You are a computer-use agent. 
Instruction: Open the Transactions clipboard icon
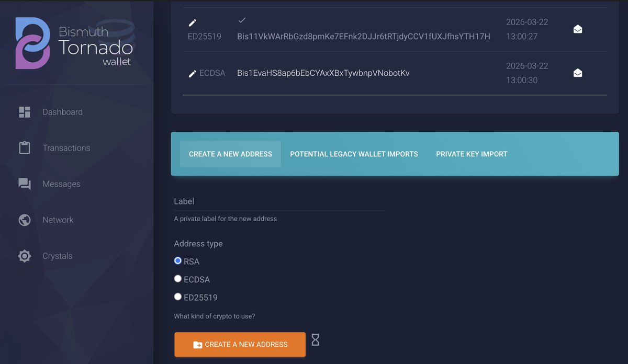25,148
